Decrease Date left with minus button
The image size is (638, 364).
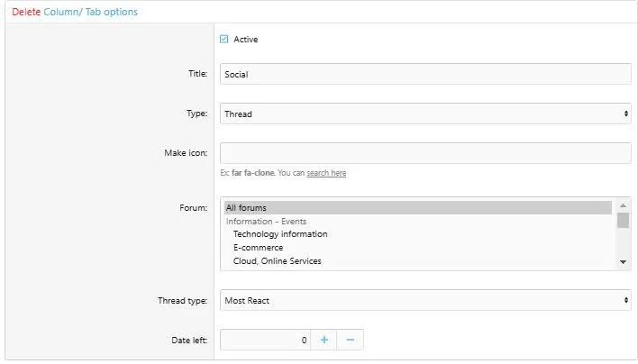coord(351,340)
